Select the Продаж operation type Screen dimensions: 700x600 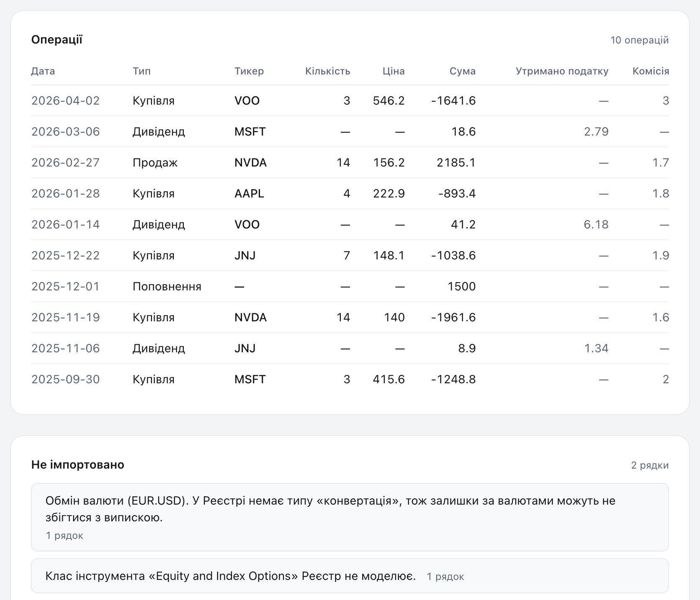(x=155, y=163)
